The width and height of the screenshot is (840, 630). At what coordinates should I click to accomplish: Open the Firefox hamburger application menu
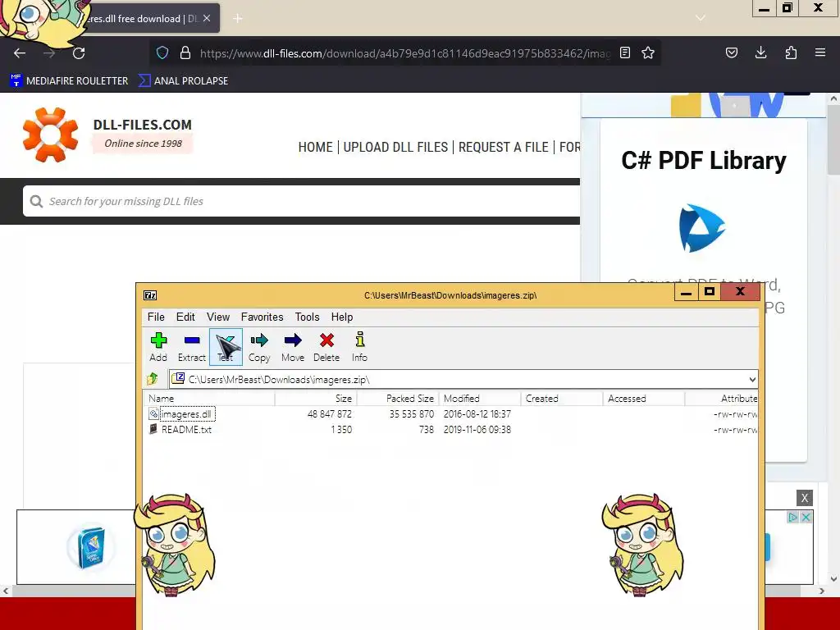[x=820, y=52]
